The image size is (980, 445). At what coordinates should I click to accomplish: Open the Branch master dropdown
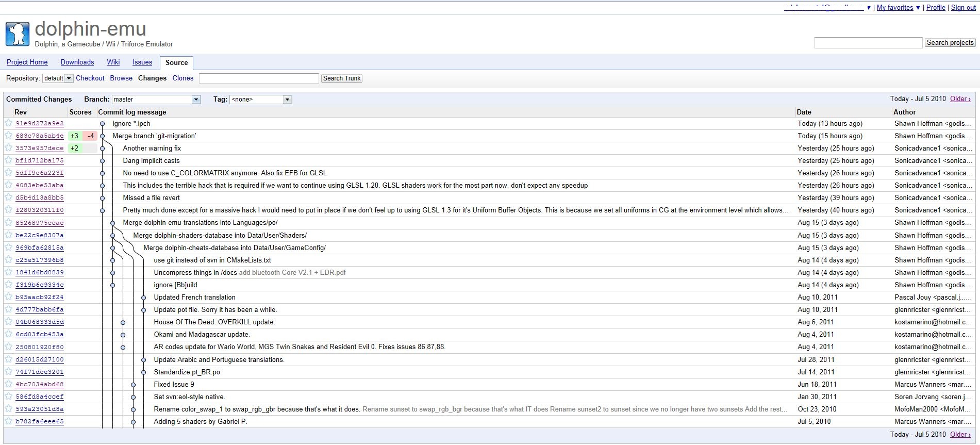156,100
